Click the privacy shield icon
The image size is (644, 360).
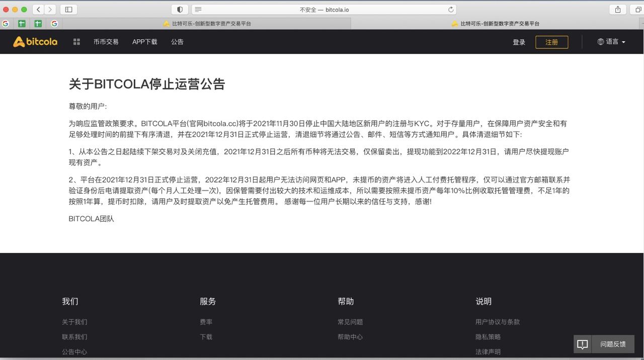click(x=180, y=9)
